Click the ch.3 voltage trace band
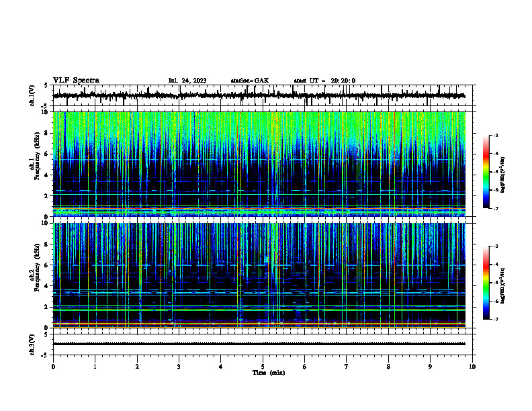This screenshot has height=411, width=532. (x=259, y=344)
